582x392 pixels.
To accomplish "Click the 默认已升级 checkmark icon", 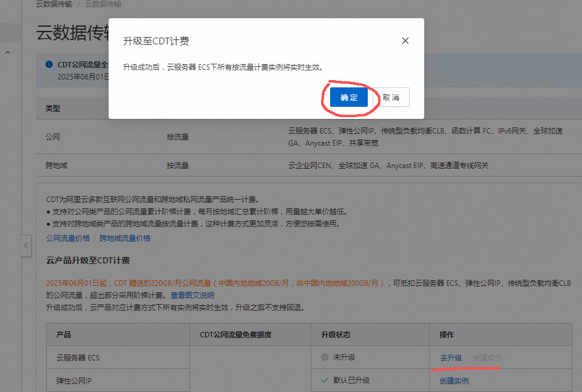I will tap(325, 380).
